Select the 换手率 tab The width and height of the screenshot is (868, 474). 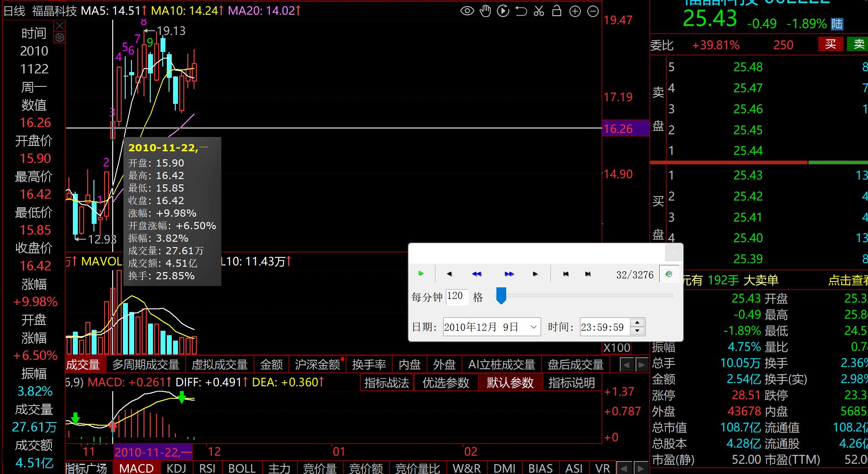pos(368,365)
